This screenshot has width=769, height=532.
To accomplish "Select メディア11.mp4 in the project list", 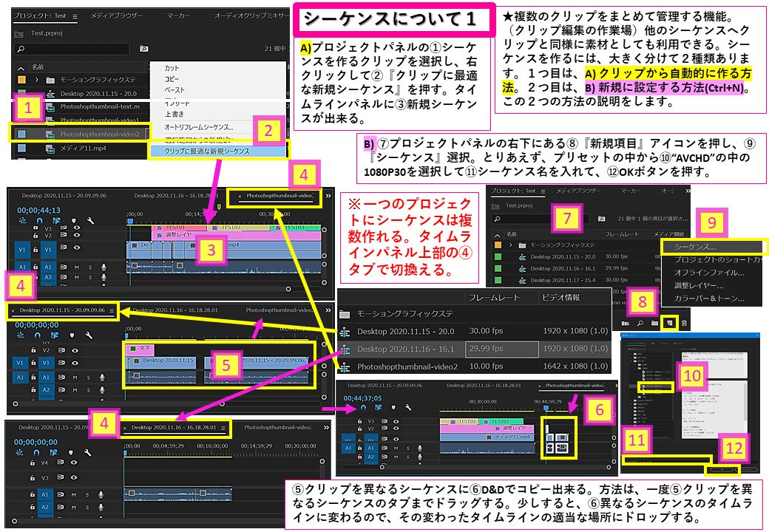I will [x=83, y=148].
